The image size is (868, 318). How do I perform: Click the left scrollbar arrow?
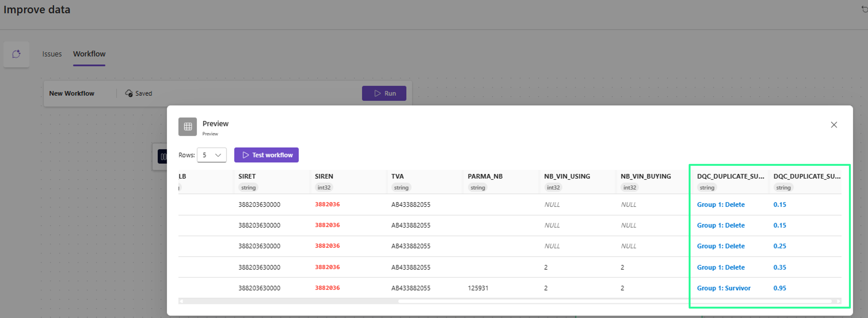pos(181,301)
